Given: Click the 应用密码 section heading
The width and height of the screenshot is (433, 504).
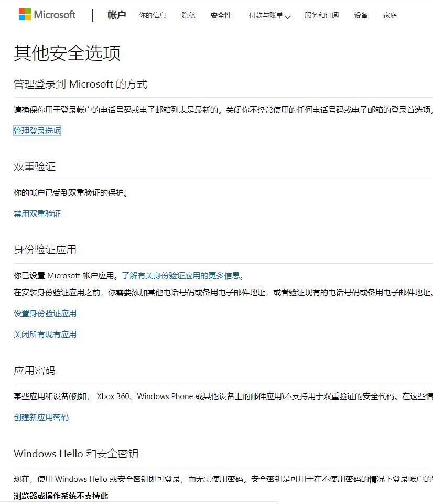Looking at the screenshot, I should click(x=35, y=371).
